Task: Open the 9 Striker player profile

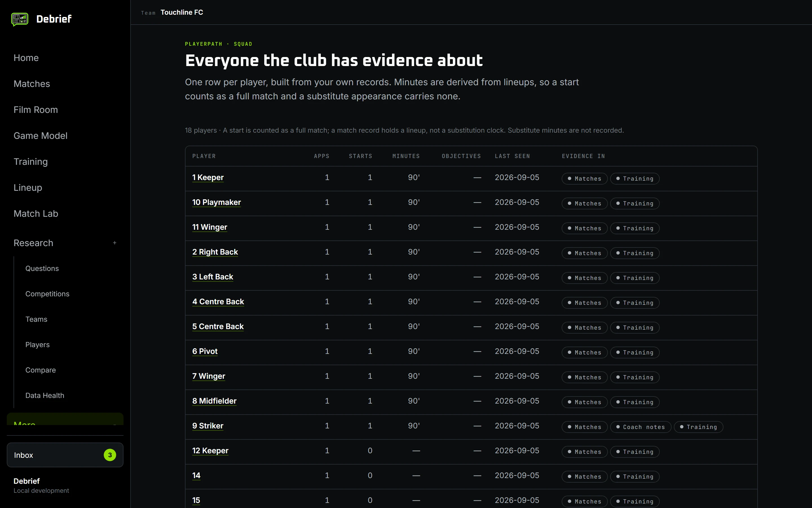Action: [208, 426]
